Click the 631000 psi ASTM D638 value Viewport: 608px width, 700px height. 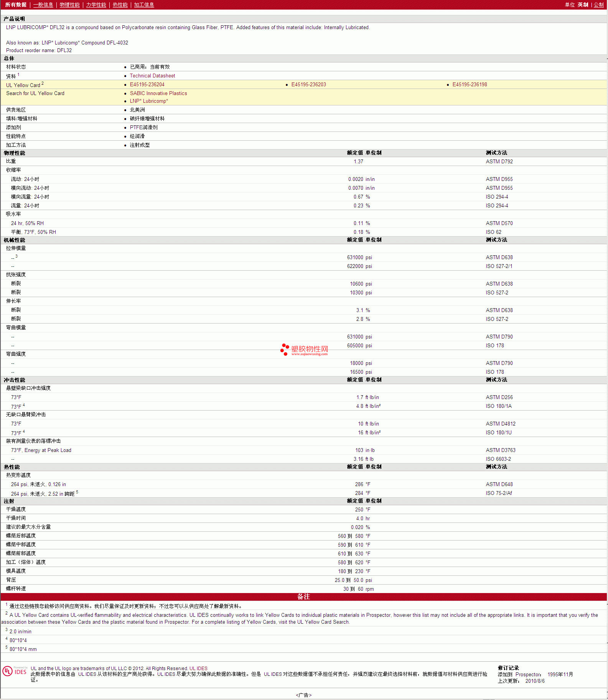click(x=359, y=258)
